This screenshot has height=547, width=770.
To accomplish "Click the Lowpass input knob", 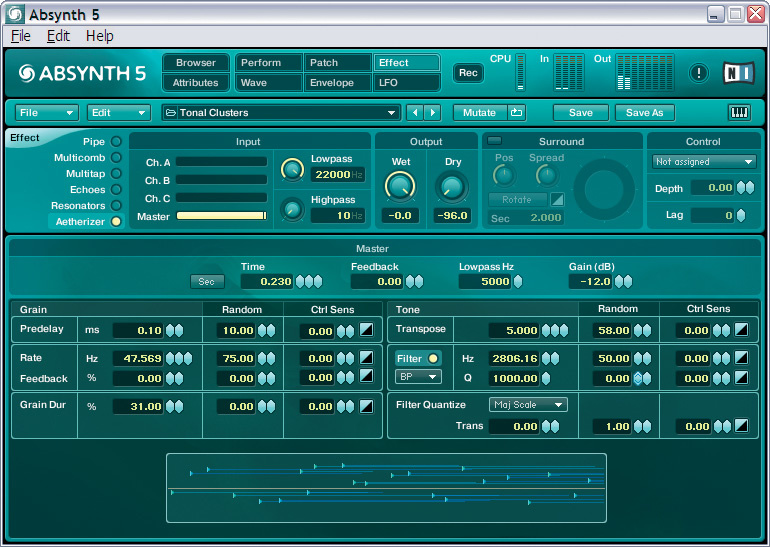I will (x=292, y=169).
